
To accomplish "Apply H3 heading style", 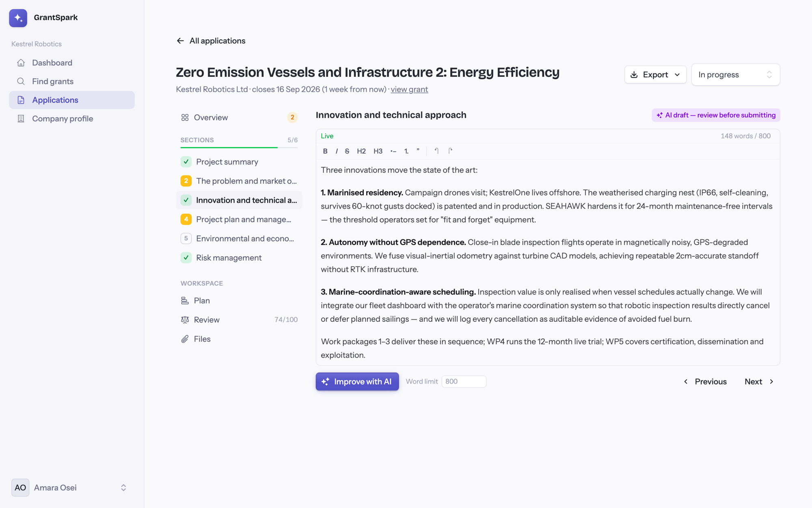I will pos(378,151).
